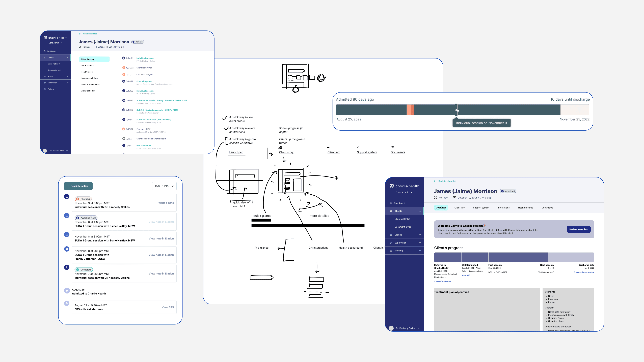The image size is (644, 362).
Task: Click the Supervision key icon in right sidebar
Action: pos(391,243)
